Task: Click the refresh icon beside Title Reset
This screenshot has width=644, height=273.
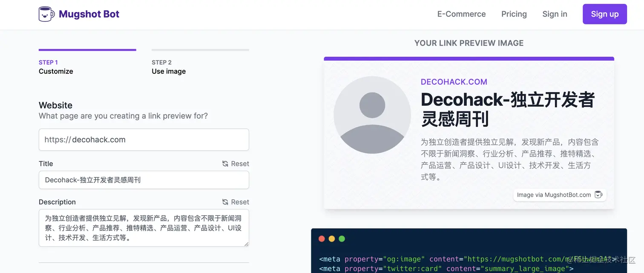Action: pos(225,164)
